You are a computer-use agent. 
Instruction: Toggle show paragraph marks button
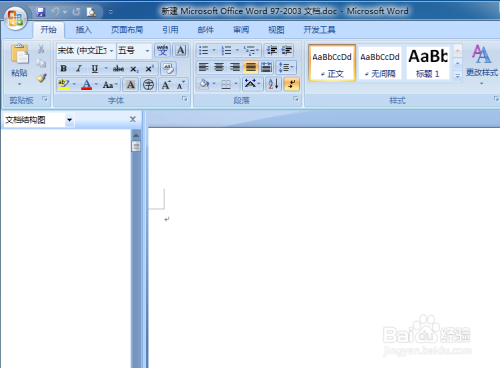(292, 84)
